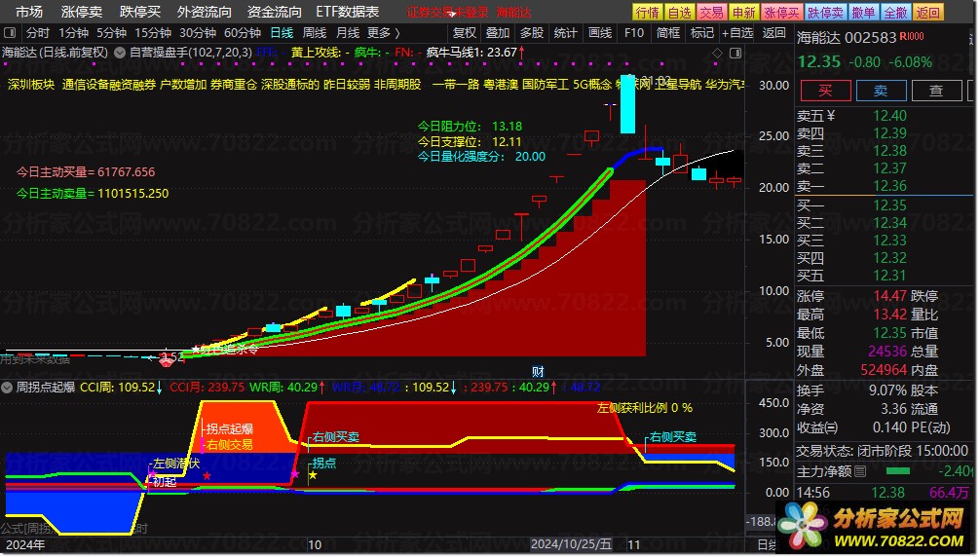Click the red 买 buy button
980x557 pixels.
[x=826, y=92]
